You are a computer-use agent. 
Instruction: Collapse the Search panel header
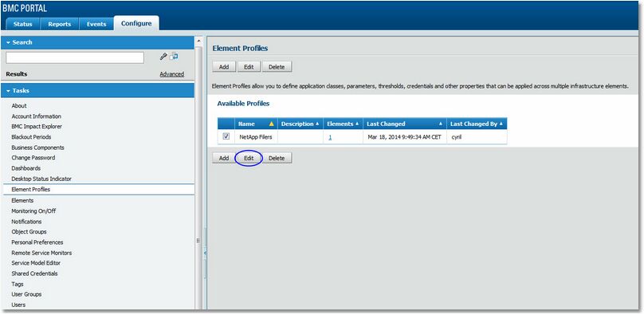(98, 42)
